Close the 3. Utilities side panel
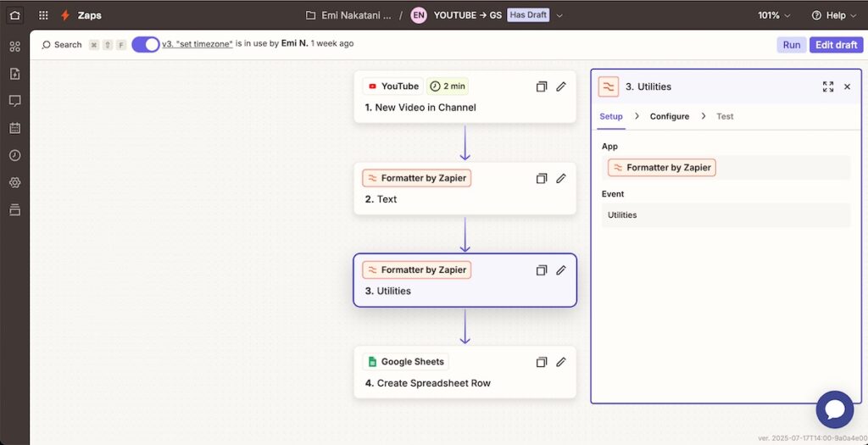868x445 pixels. [x=847, y=87]
